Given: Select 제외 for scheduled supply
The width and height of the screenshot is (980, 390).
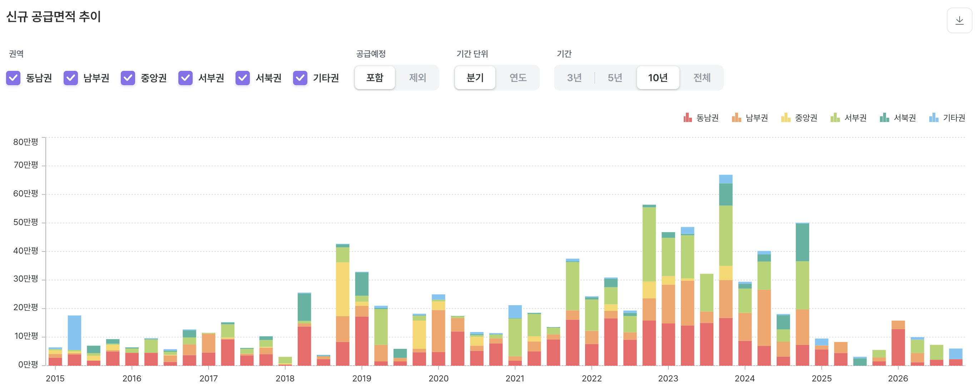Looking at the screenshot, I should pyautogui.click(x=417, y=78).
